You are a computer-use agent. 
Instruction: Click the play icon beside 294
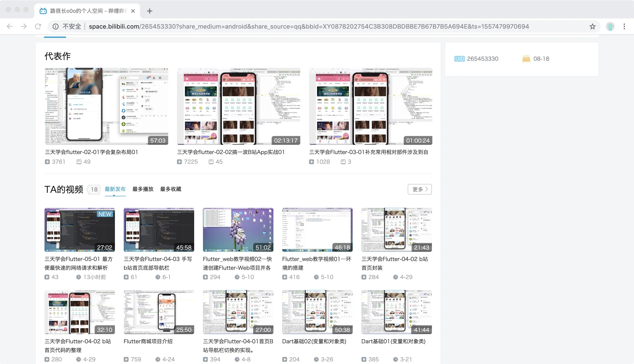(205, 277)
